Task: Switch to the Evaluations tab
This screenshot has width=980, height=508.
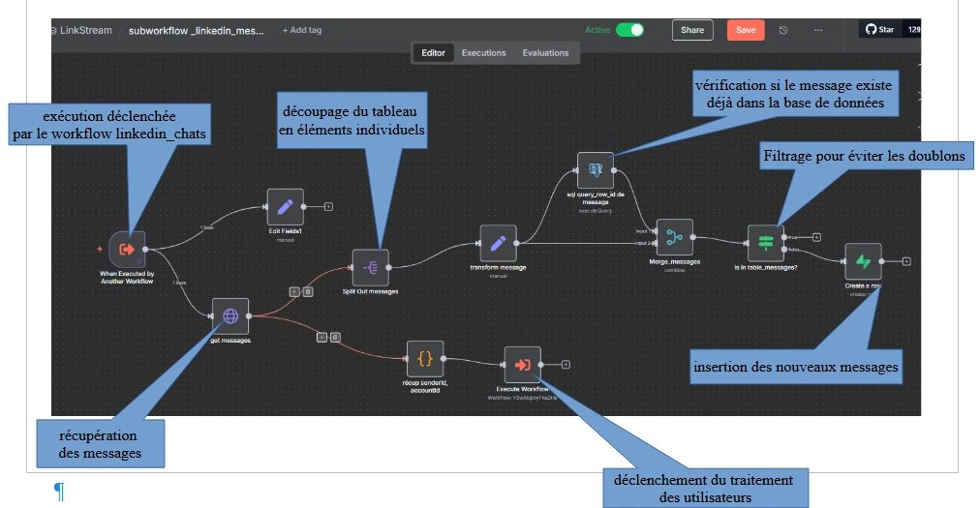Action: pyautogui.click(x=545, y=53)
